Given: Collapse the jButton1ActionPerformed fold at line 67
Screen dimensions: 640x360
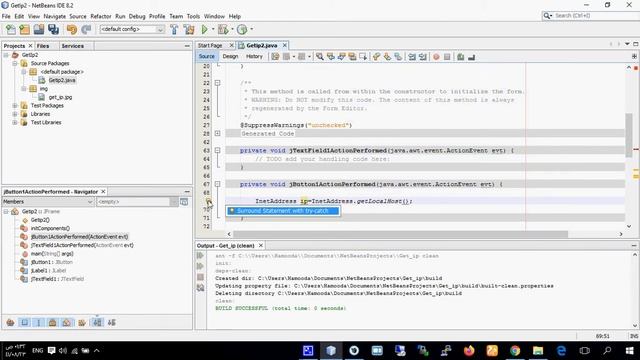Looking at the screenshot, I should tap(218, 184).
